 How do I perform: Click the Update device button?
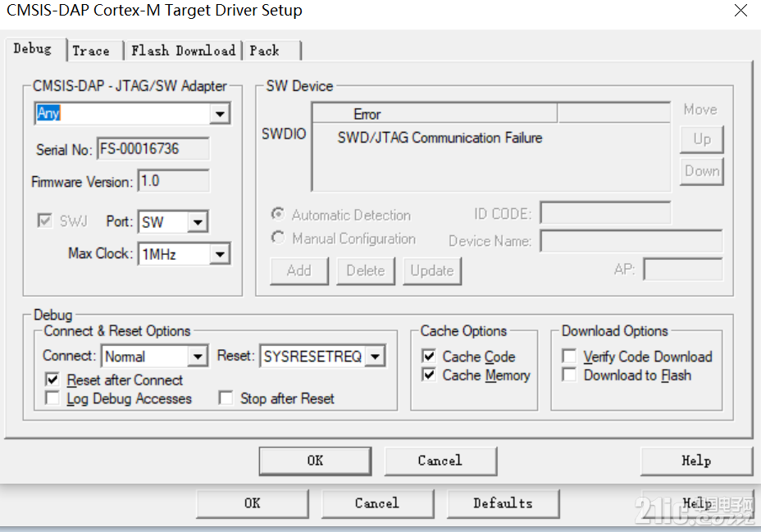432,271
